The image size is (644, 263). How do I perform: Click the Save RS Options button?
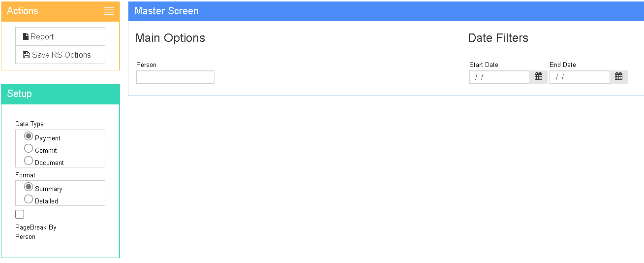(x=60, y=55)
